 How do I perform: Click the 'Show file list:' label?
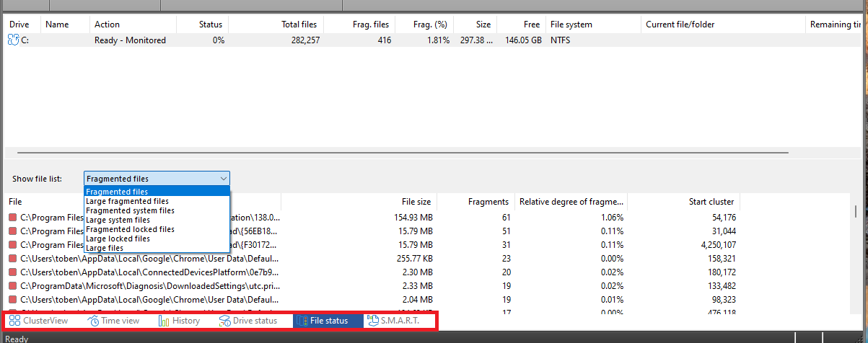(x=37, y=178)
